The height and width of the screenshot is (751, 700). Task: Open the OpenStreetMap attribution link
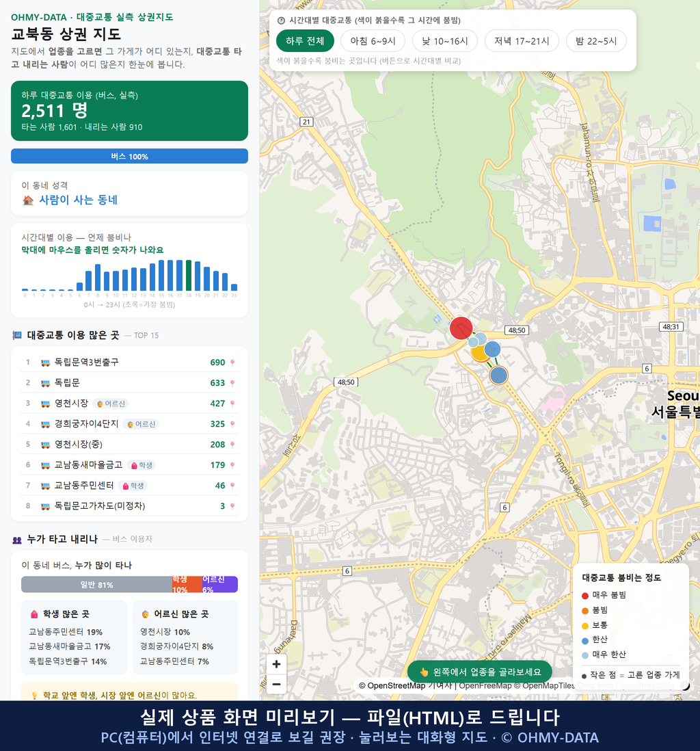(x=392, y=686)
